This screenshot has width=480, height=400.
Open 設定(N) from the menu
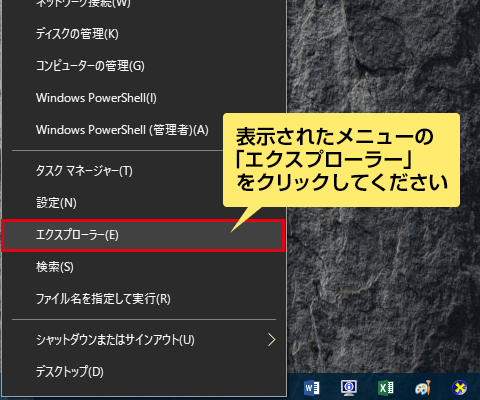144,203
